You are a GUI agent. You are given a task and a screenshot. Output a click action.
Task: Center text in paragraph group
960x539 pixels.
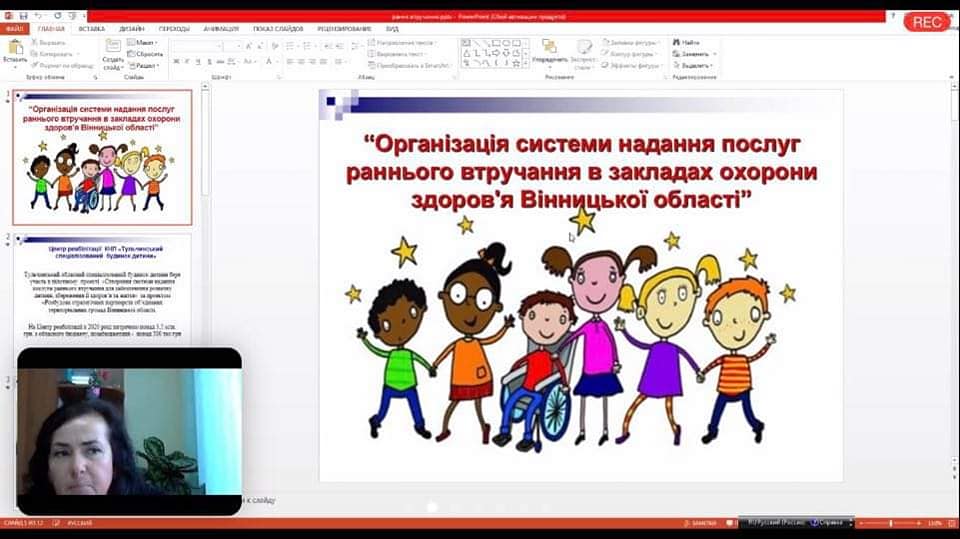[301, 61]
